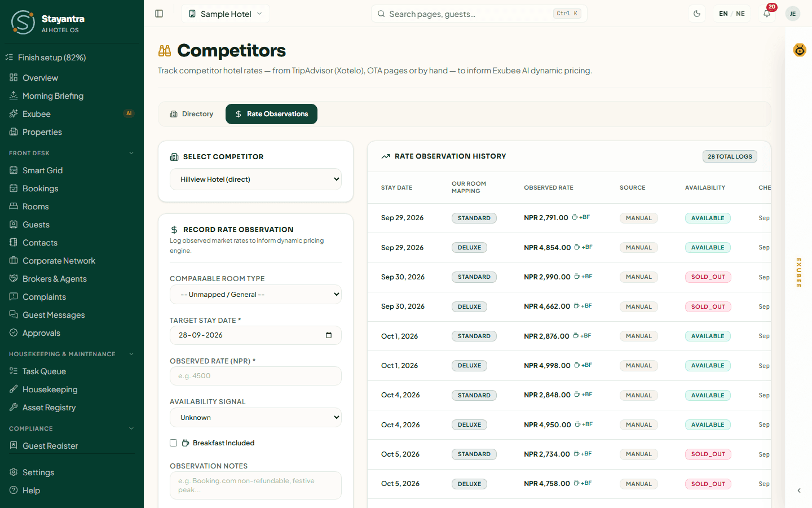The width and height of the screenshot is (812, 508).
Task: Open the Exubee AI menu item
Action: (72, 114)
